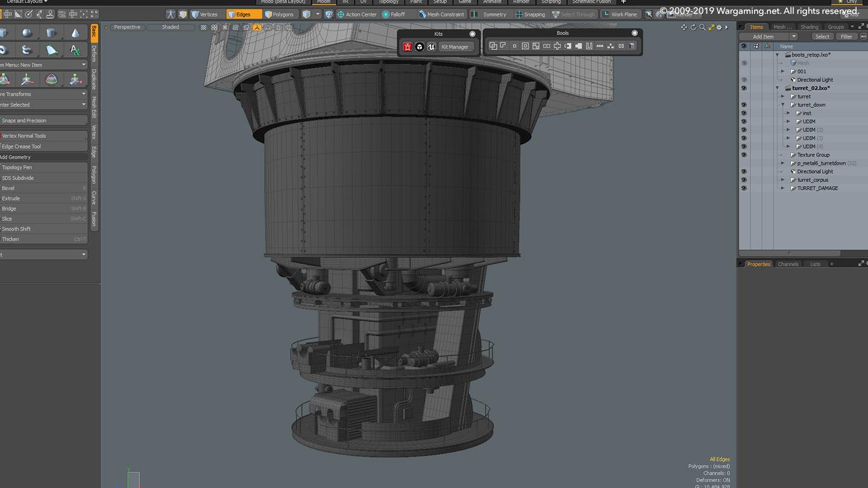Click the sphere primitive icon
Screen dimensions: 868x488
[27, 33]
